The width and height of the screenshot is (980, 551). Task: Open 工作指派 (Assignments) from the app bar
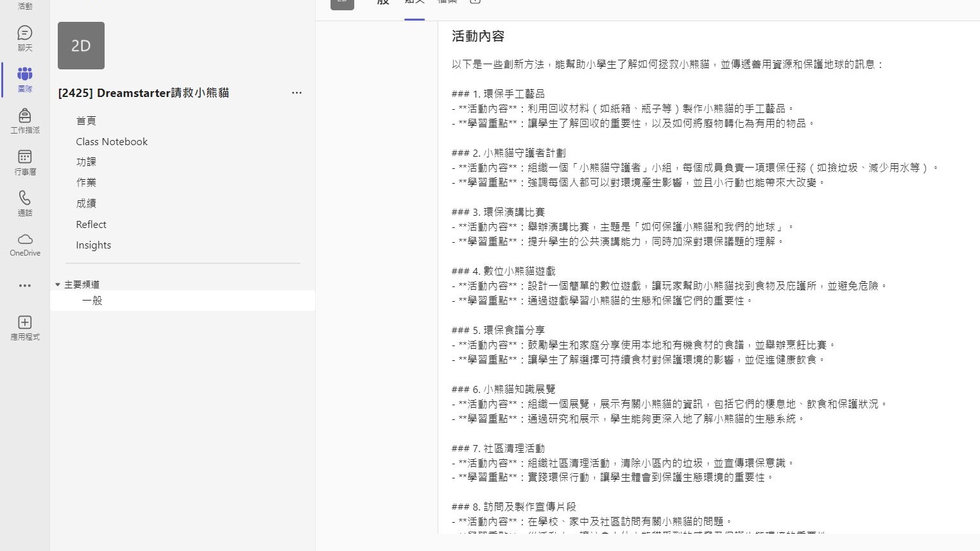click(x=24, y=121)
